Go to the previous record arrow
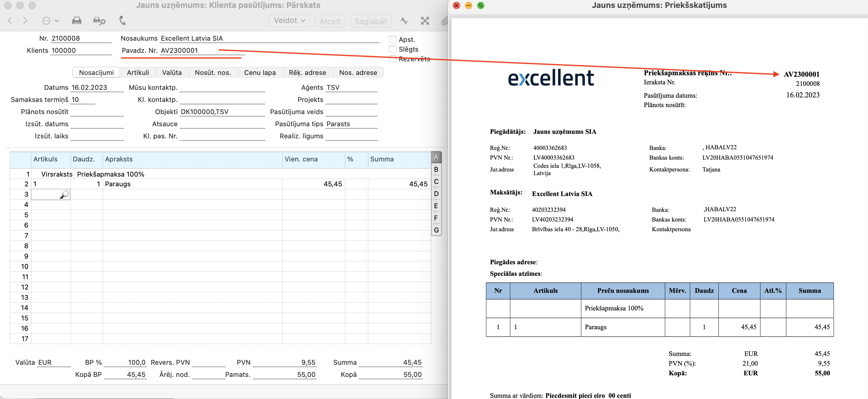 10,21
